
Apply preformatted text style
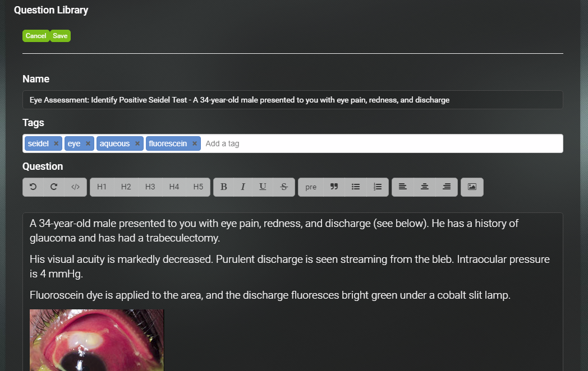pos(311,187)
